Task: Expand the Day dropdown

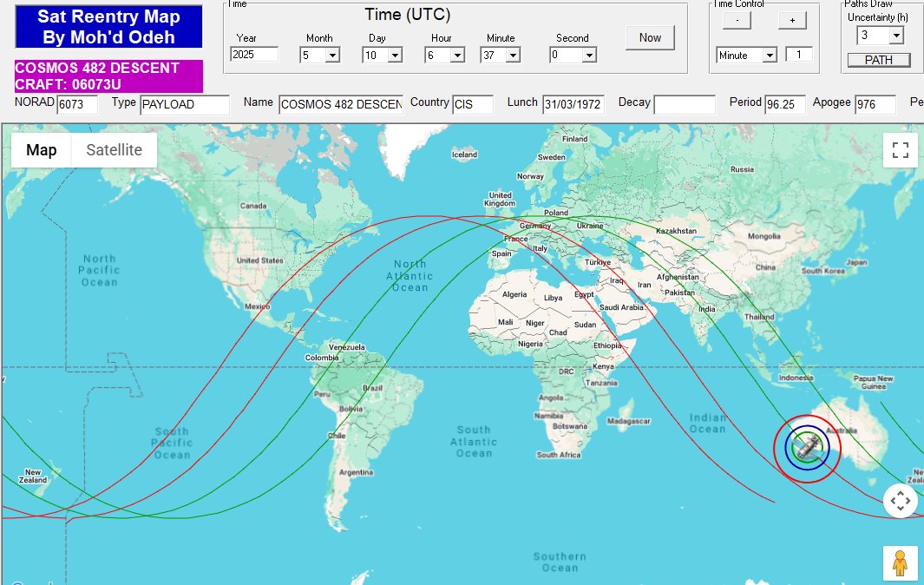Action: click(x=395, y=55)
